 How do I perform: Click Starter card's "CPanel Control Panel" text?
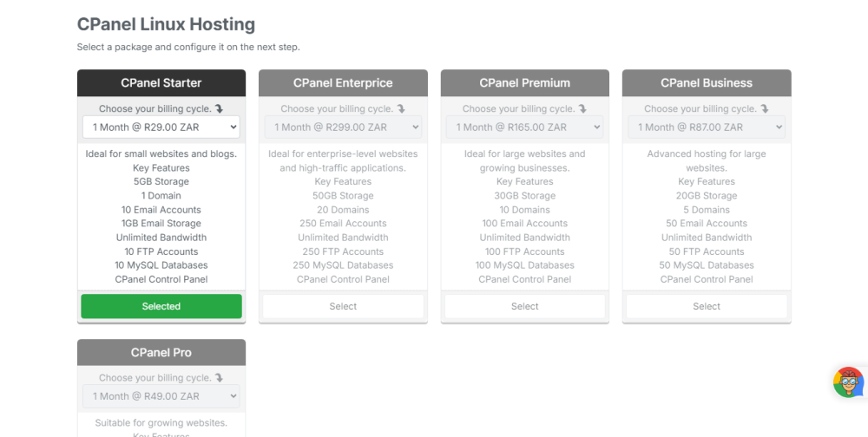pos(161,279)
